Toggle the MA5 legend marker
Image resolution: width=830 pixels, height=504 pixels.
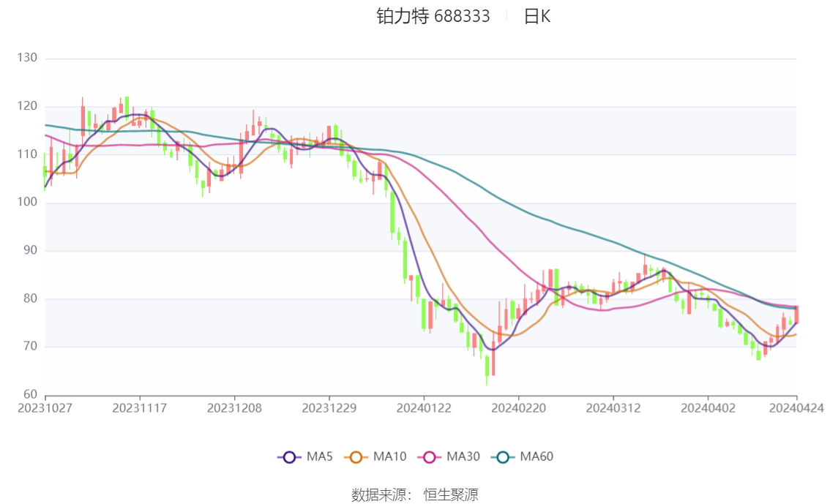(289, 457)
